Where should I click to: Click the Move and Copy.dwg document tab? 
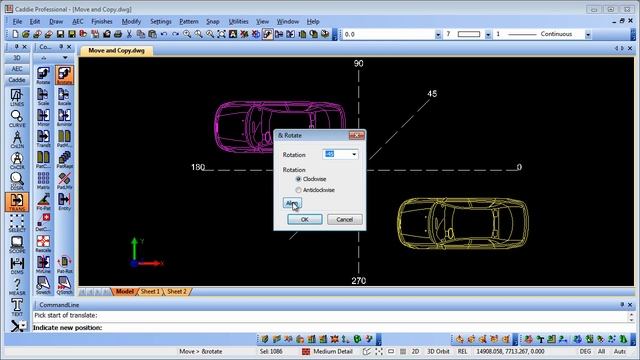point(116,51)
